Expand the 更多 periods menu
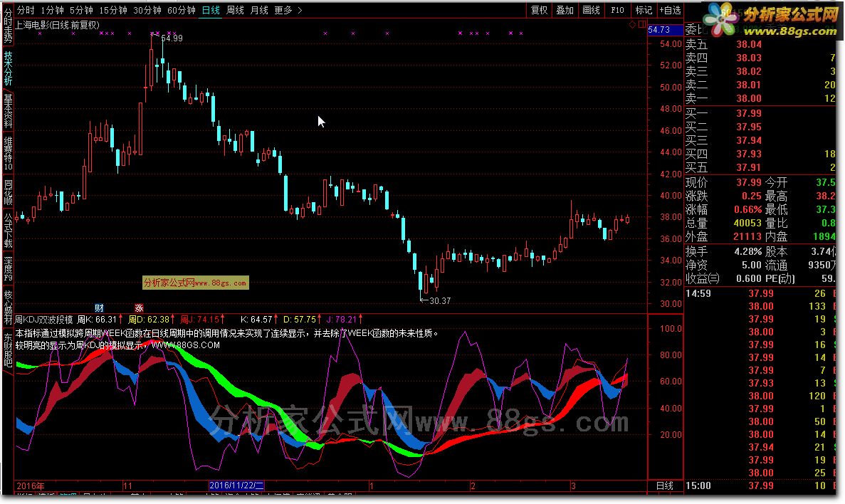845x504 pixels. coord(288,10)
